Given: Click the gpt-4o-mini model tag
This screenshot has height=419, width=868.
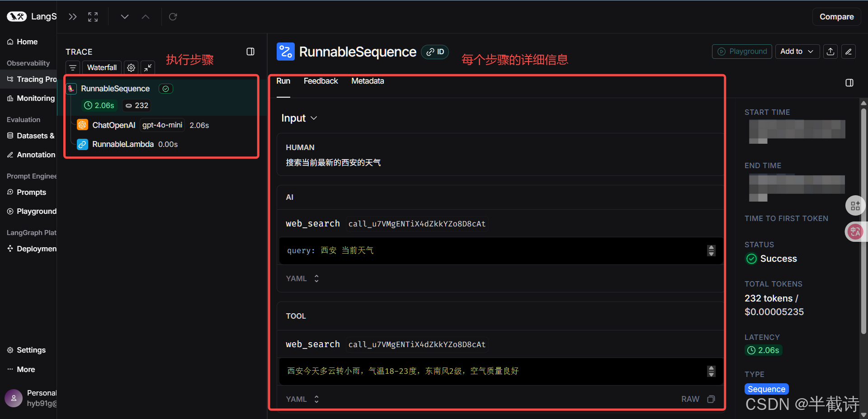Looking at the screenshot, I should pyautogui.click(x=162, y=125).
